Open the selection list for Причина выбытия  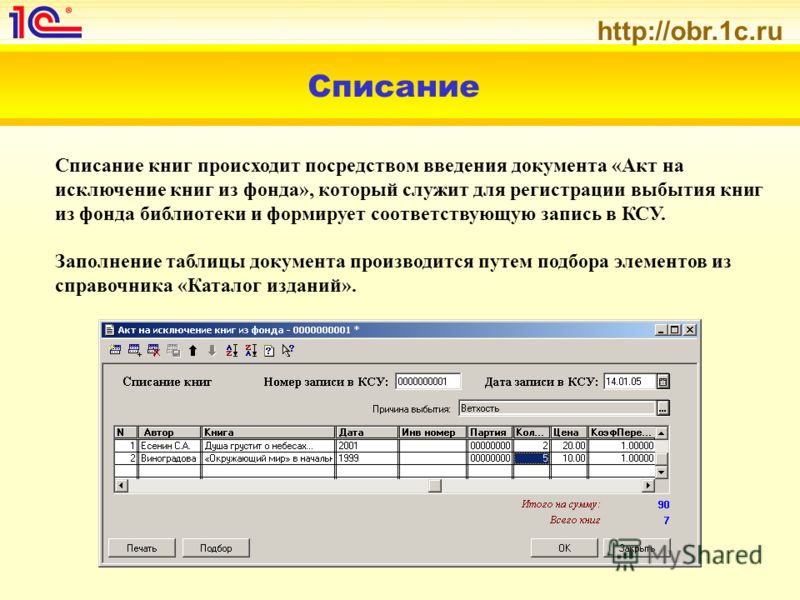[663, 408]
